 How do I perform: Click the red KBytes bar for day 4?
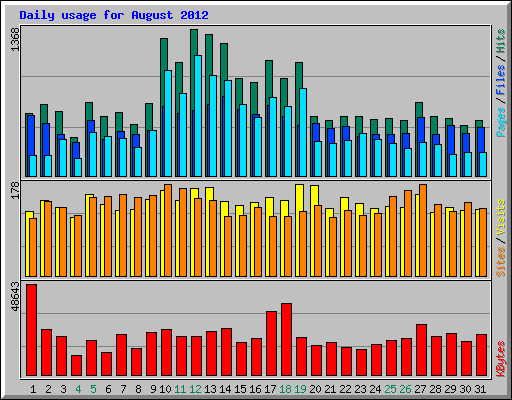[76, 365]
